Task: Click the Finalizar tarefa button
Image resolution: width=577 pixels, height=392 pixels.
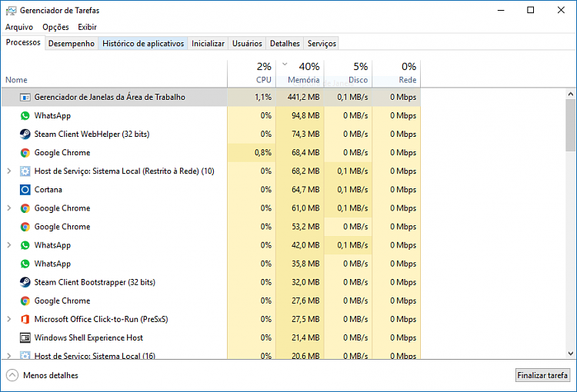Action: pos(542,375)
